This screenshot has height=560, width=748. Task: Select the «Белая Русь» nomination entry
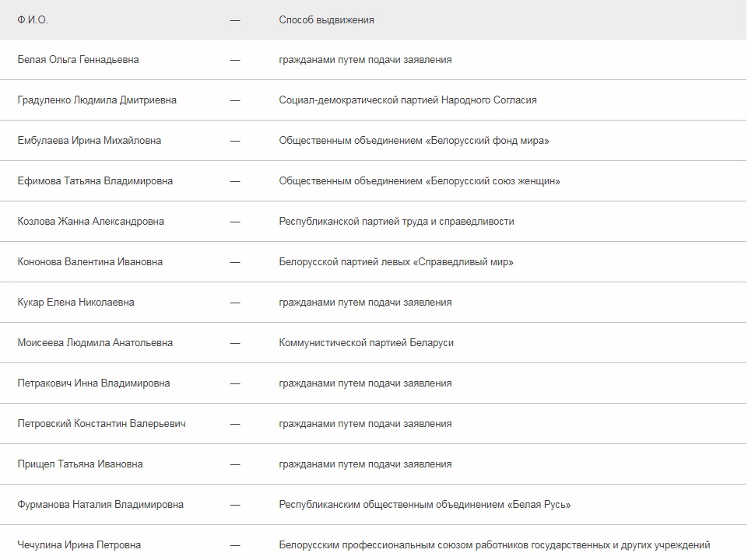coord(539,505)
